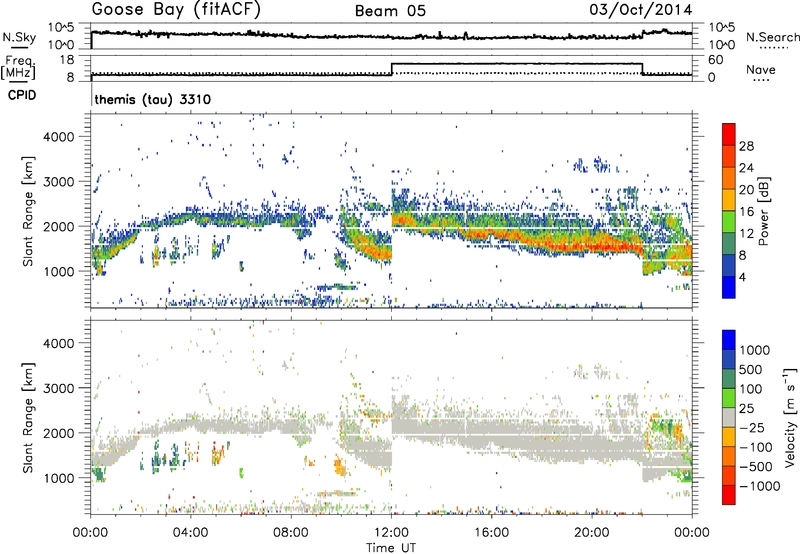Viewport: 800px width, 554px height.
Task: Click the 'Beam 05' label
Action: tap(390, 11)
